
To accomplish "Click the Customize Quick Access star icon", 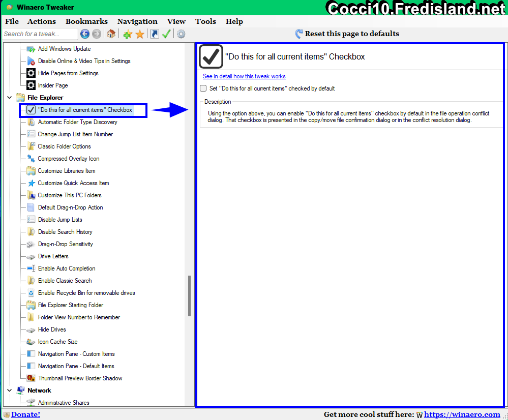I will coord(31,183).
